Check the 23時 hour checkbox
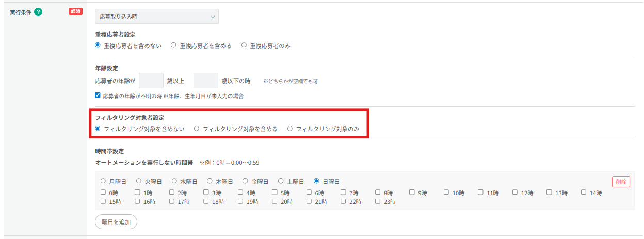This screenshot has width=644, height=239. [378, 201]
